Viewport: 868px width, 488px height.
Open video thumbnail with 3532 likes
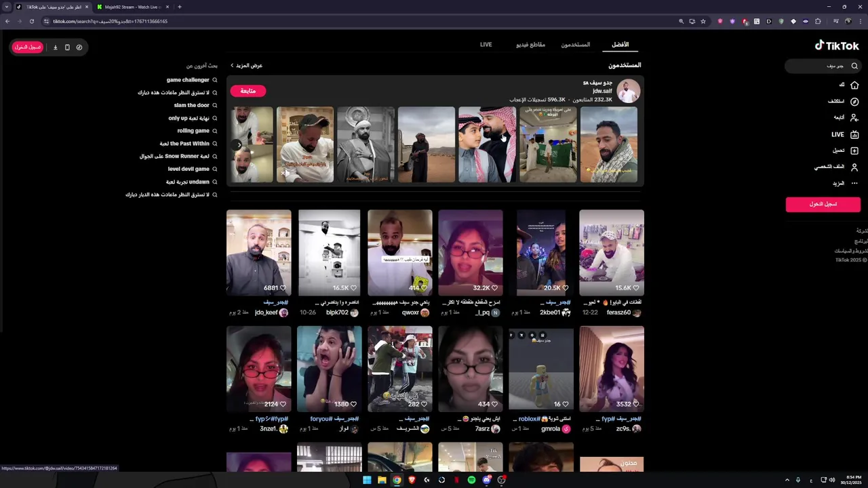(x=611, y=369)
